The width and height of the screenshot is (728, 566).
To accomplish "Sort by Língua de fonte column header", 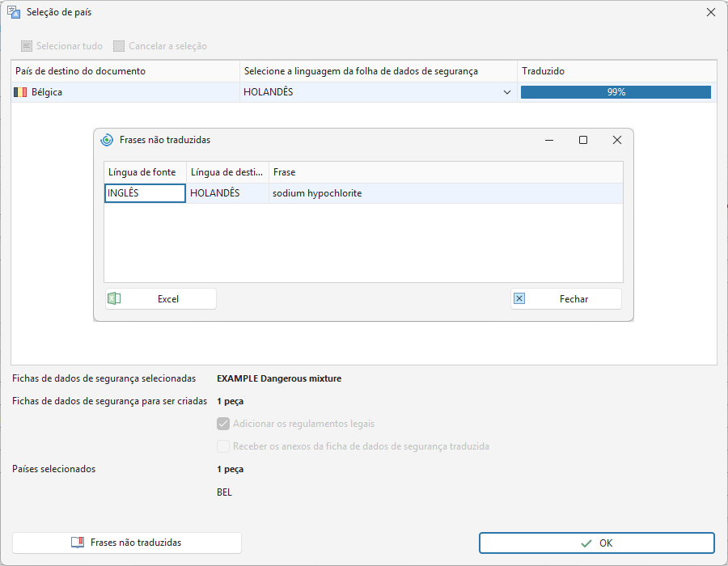I will click(x=146, y=172).
